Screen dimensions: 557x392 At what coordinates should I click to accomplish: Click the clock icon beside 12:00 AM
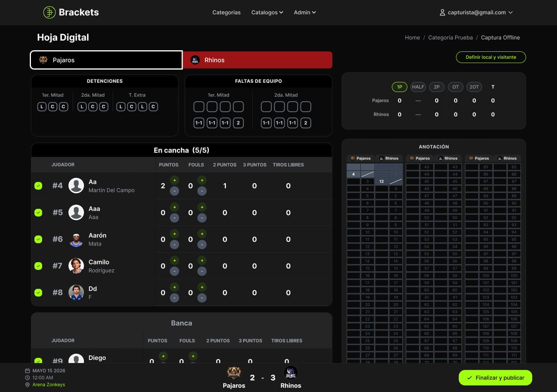[27, 378]
